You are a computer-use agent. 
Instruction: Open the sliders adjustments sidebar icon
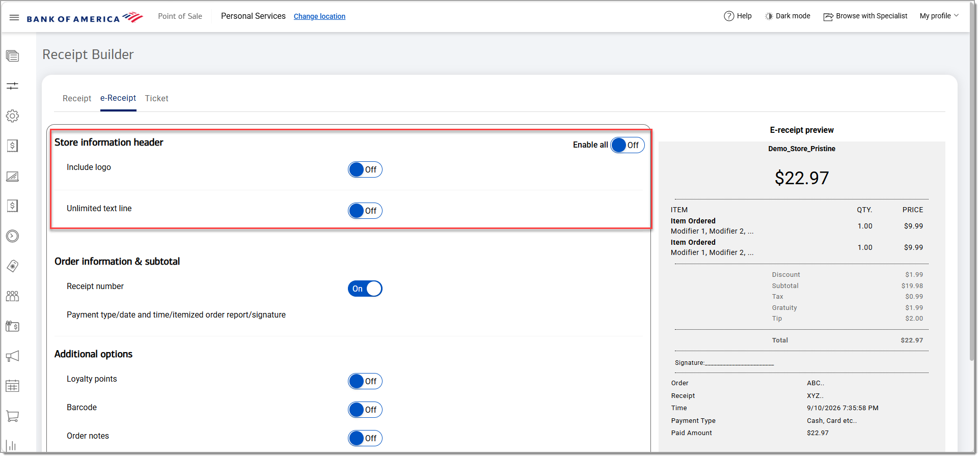pyautogui.click(x=13, y=86)
